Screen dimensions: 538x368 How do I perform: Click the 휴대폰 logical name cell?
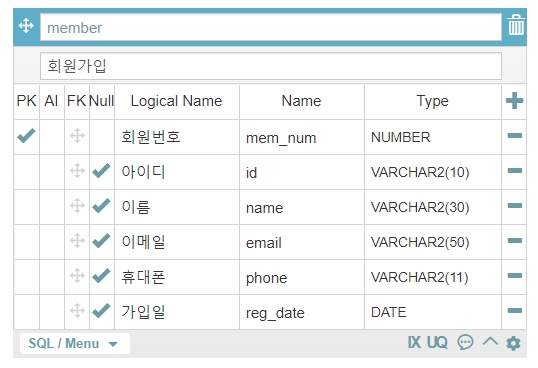click(177, 277)
